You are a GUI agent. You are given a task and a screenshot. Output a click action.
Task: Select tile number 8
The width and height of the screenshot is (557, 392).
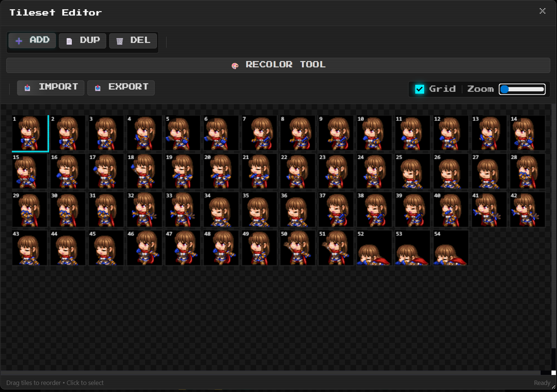298,133
